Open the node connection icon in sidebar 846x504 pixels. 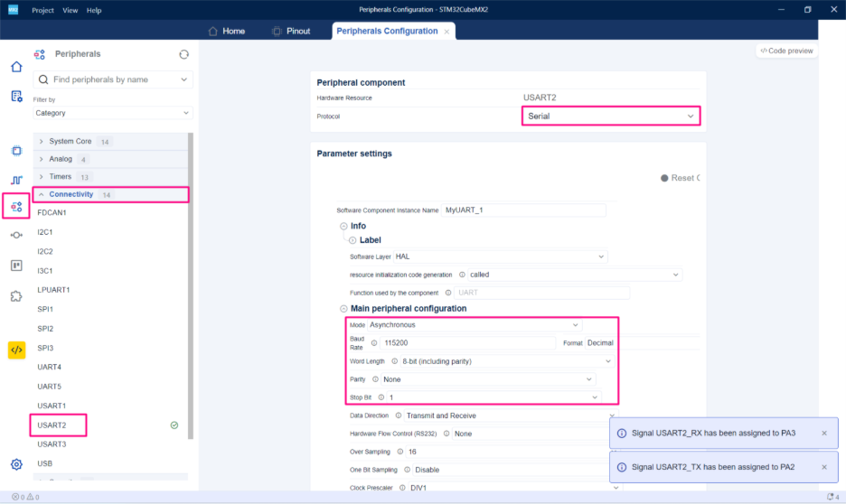coord(17,235)
